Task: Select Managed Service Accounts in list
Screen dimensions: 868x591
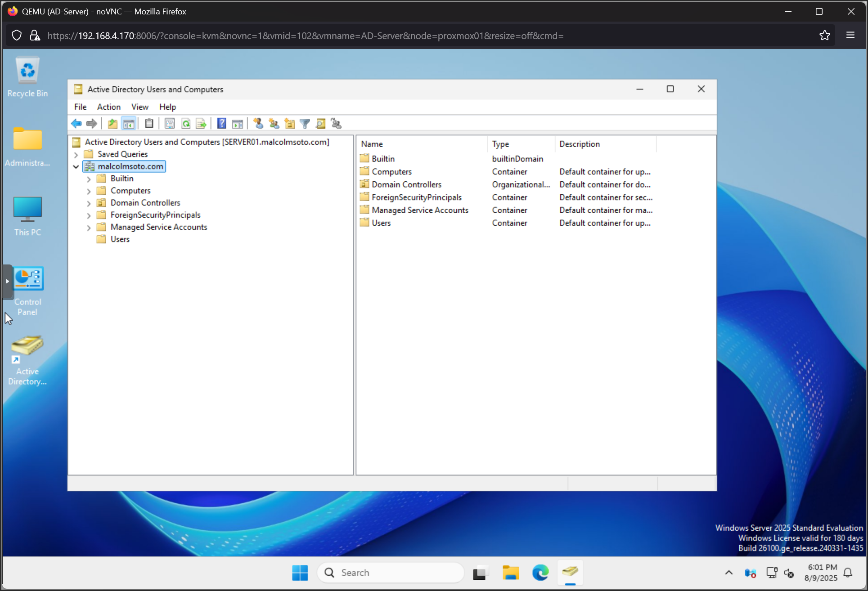Action: pyautogui.click(x=419, y=210)
